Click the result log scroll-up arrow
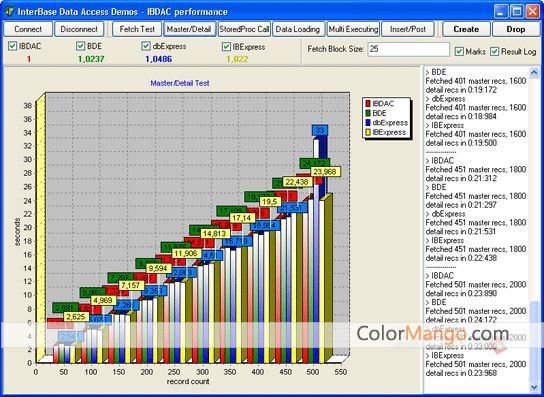The width and height of the screenshot is (544, 397). click(x=534, y=73)
